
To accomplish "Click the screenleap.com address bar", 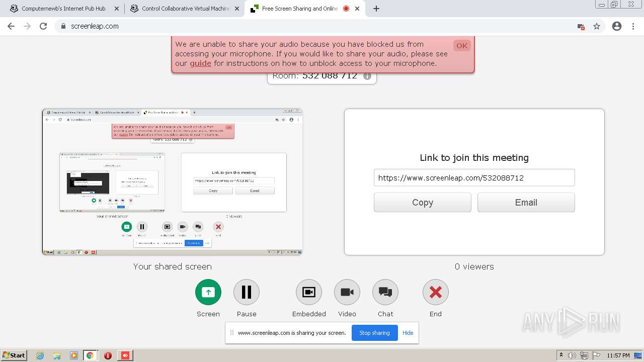I will click(322, 26).
